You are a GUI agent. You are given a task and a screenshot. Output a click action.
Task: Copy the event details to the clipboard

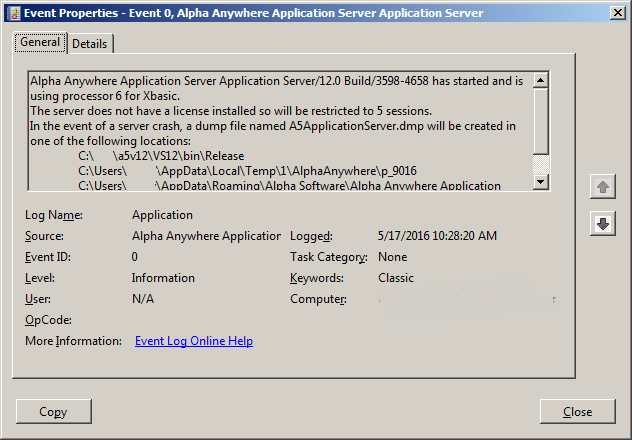point(54,411)
